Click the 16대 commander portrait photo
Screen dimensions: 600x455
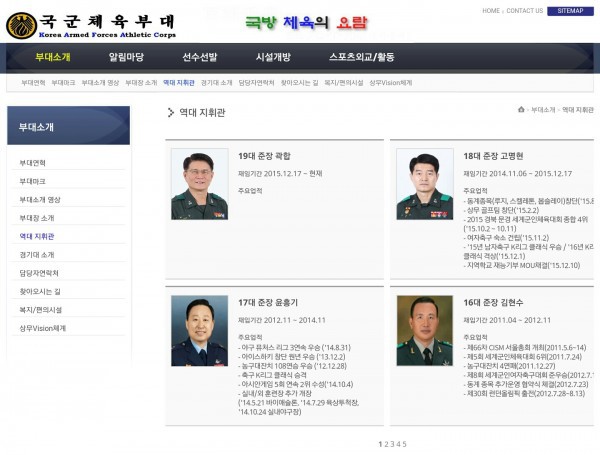(x=425, y=331)
